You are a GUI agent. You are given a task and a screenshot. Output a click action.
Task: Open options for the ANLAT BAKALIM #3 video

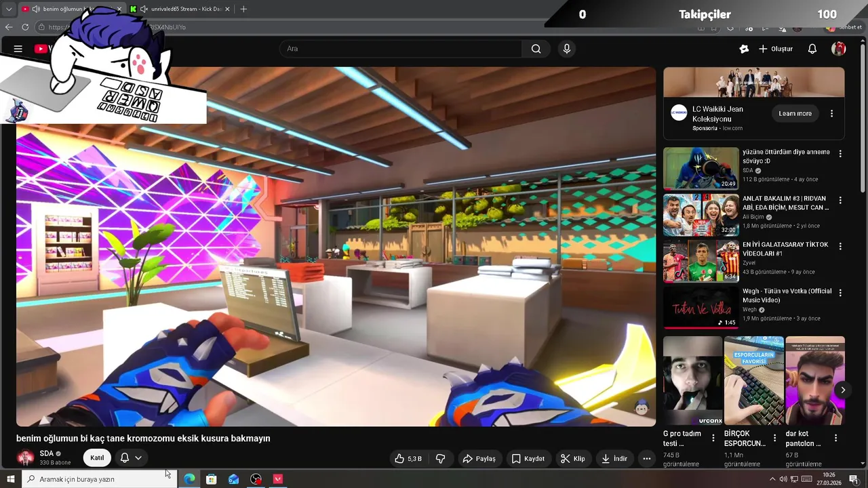(x=840, y=201)
